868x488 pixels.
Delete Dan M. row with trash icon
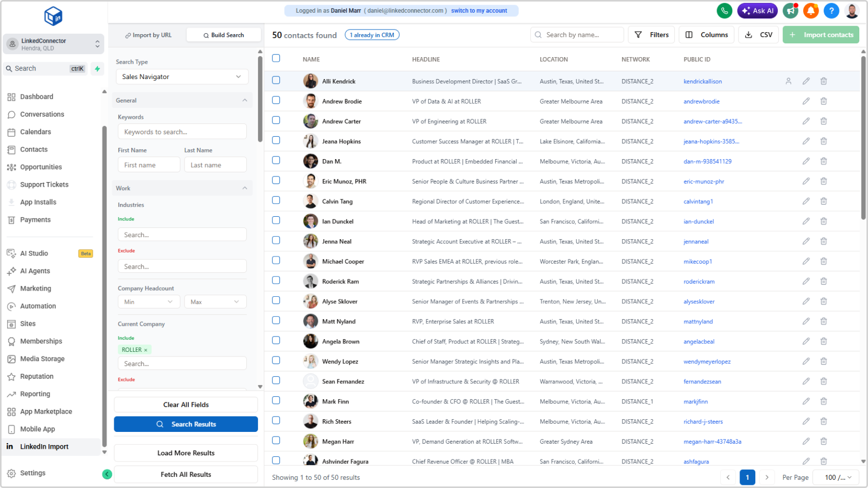point(824,161)
